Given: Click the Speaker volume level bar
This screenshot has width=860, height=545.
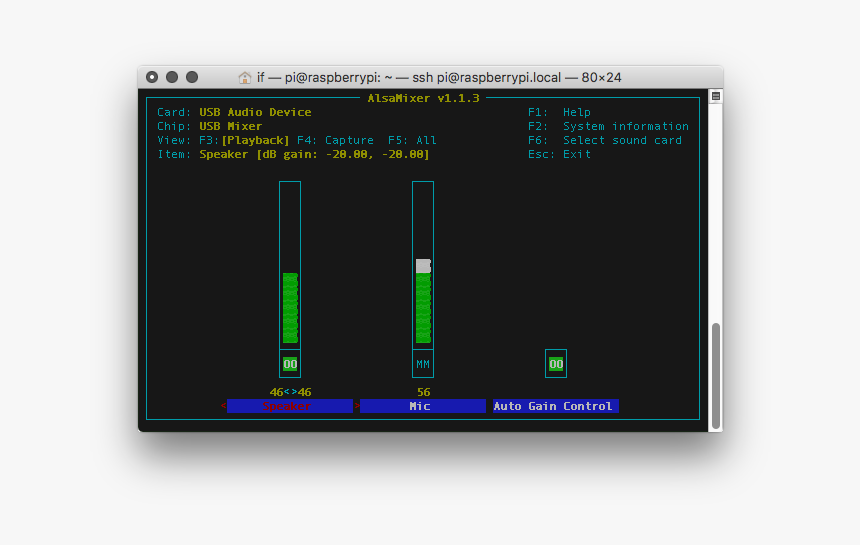Looking at the screenshot, I should point(290,308).
